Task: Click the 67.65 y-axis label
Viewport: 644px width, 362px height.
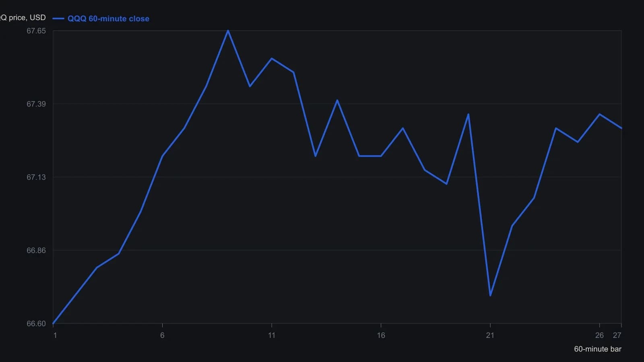Action: 36,31
